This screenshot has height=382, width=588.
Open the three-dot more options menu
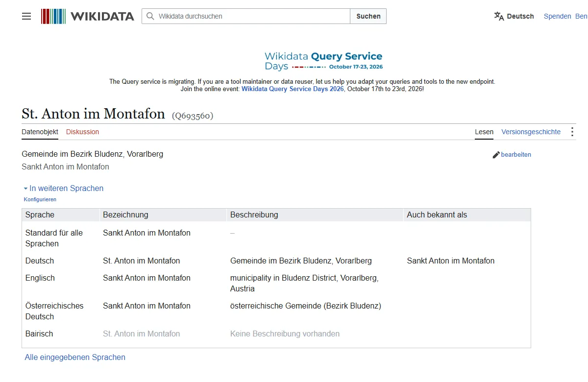(x=572, y=132)
